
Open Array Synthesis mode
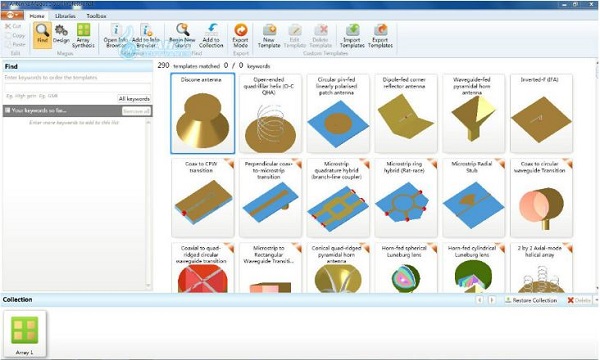tap(83, 35)
